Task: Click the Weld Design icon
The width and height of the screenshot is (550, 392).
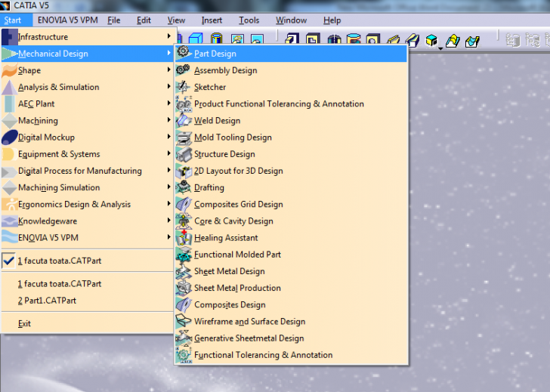Action: [x=184, y=120]
